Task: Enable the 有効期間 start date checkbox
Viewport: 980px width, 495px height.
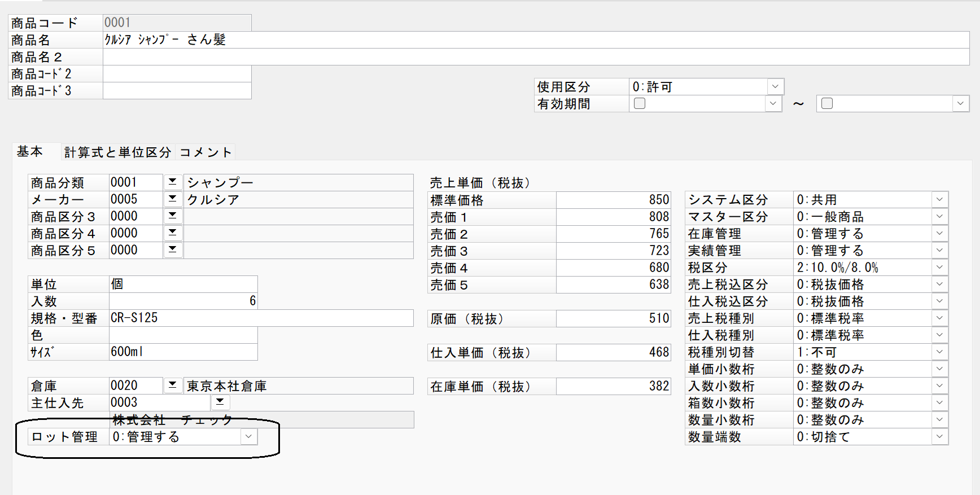Action: (640, 103)
